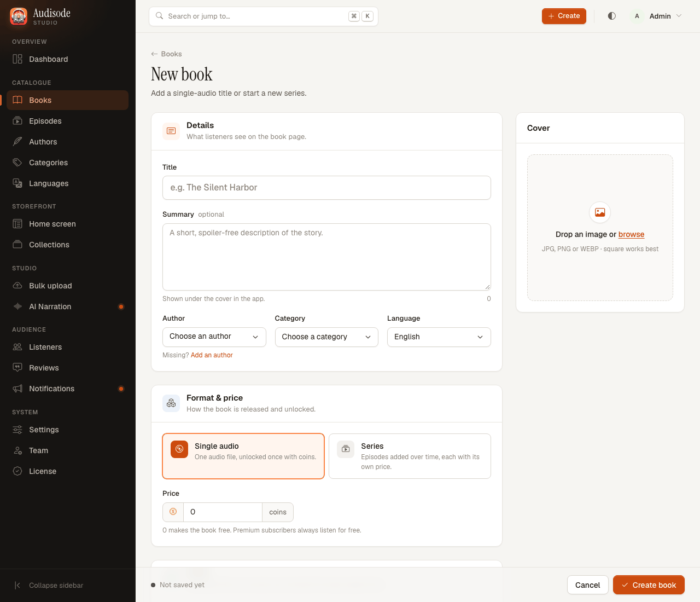
Task: Click the cover image upload icon
Action: [x=600, y=212]
